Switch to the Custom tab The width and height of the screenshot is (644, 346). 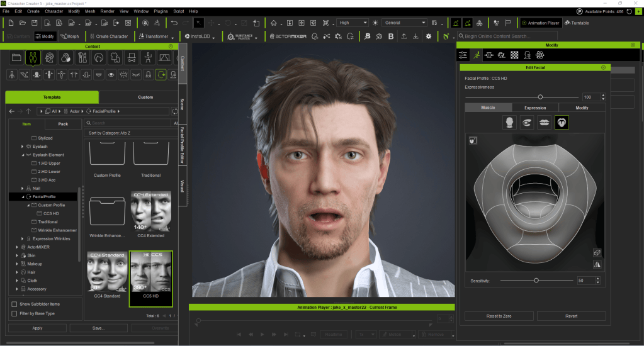coord(145,98)
